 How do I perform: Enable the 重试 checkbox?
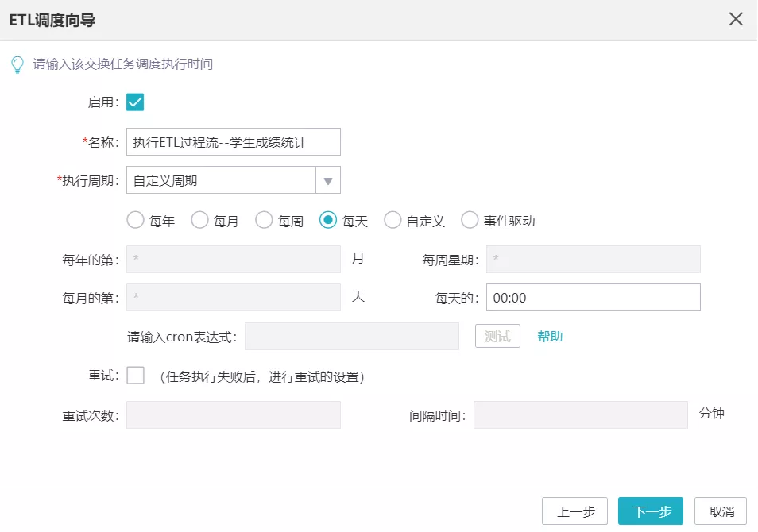point(135,376)
